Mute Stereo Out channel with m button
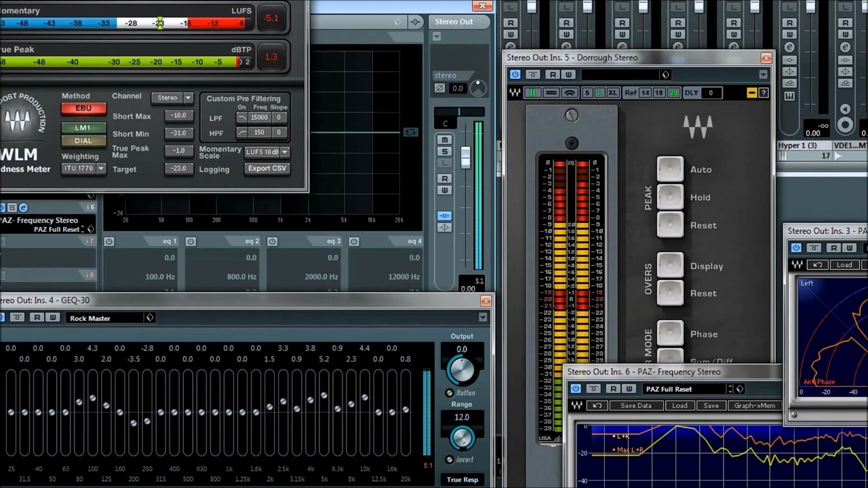Screen dimensions: 868x488 coord(444,140)
